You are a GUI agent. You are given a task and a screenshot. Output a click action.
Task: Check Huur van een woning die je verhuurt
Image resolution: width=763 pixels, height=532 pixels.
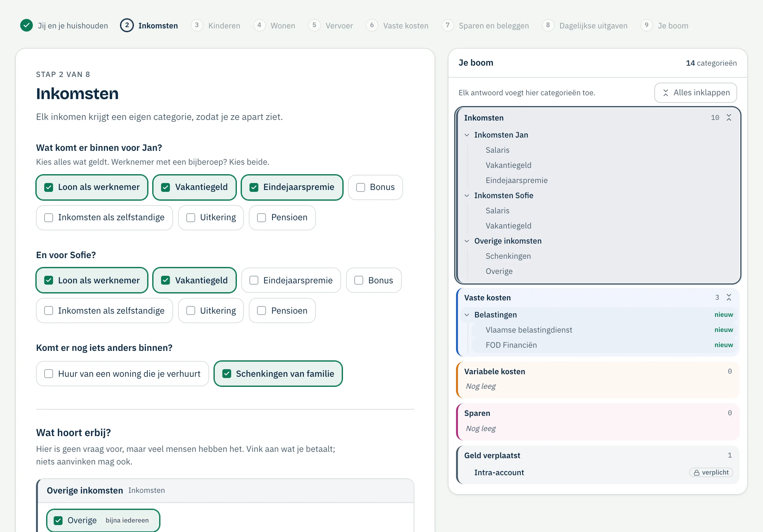(122, 374)
